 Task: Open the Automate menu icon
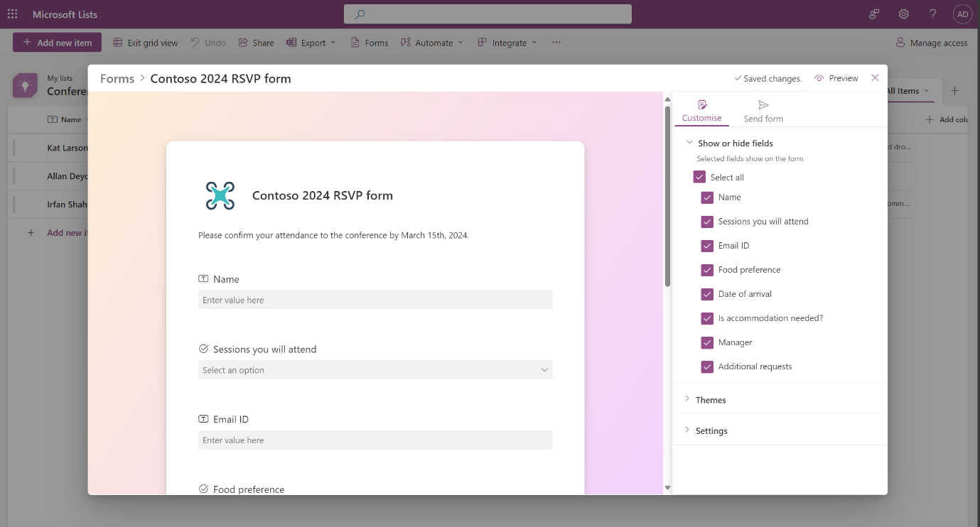tap(406, 43)
